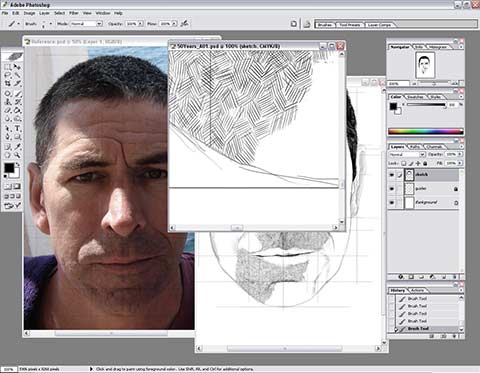This screenshot has height=373, width=480.
Task: Hide the guides layer
Action: [x=392, y=189]
